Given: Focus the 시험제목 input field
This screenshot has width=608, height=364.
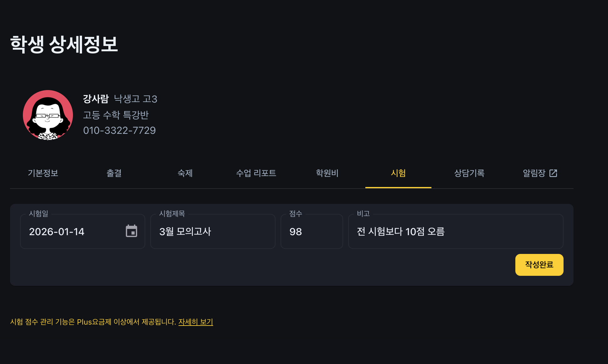Looking at the screenshot, I should click(213, 232).
